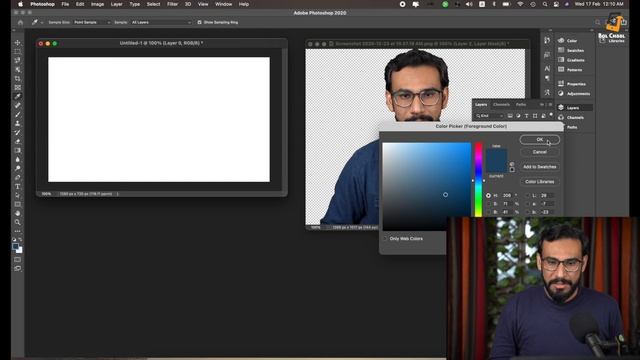
Task: Open the Adjustments panel button
Action: 573,93
